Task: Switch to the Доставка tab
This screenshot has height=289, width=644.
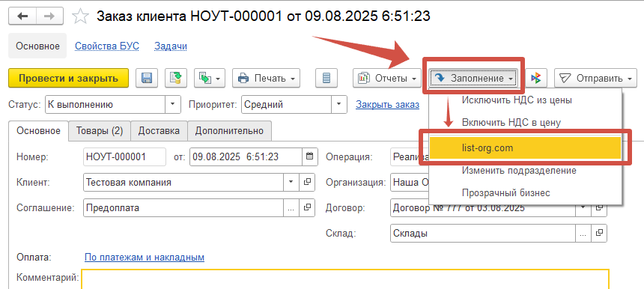Action: pyautogui.click(x=159, y=131)
